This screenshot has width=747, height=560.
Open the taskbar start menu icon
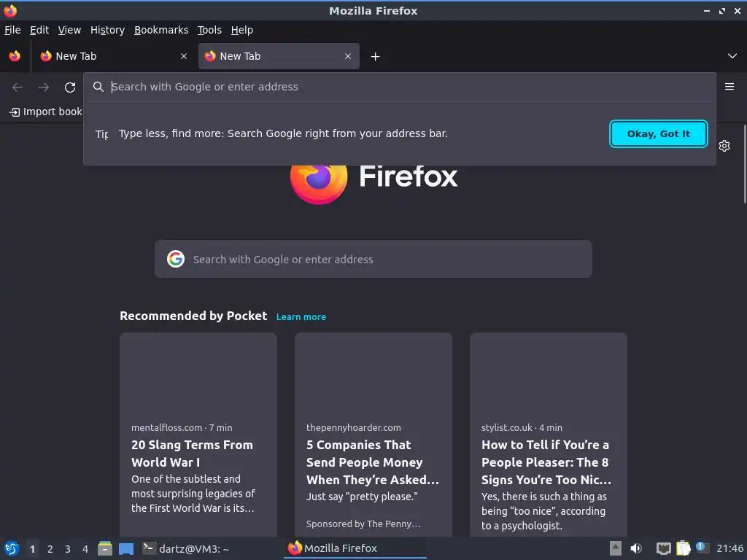tap(11, 548)
